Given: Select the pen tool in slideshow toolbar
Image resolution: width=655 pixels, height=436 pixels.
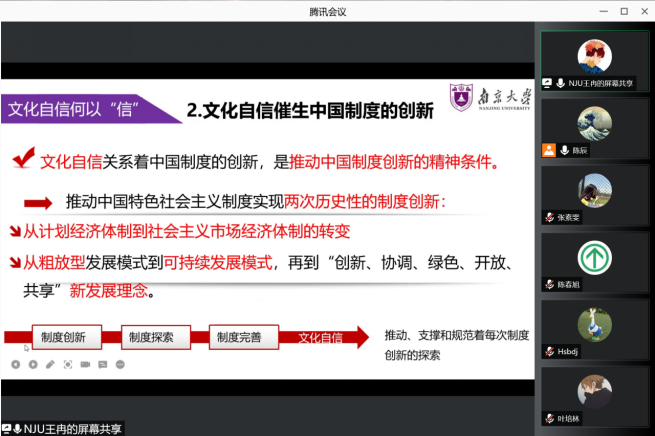Looking at the screenshot, I should 50,364.
